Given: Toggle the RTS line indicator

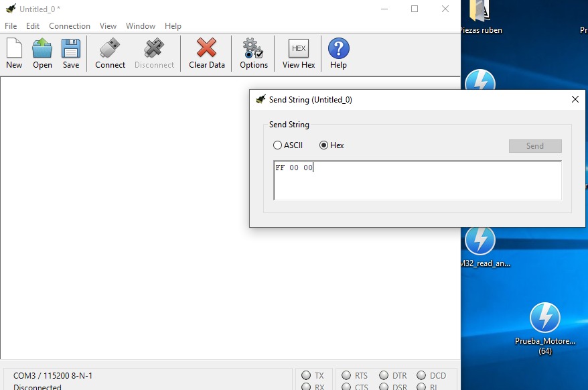Looking at the screenshot, I should tap(346, 376).
